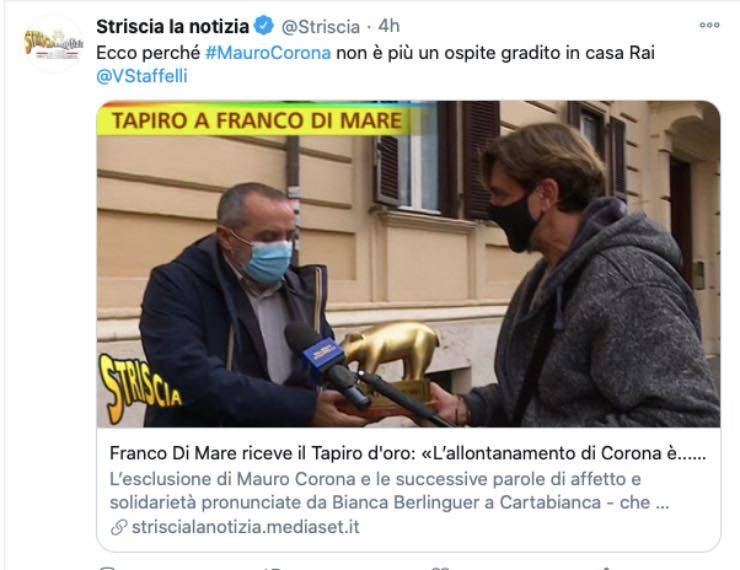Screen dimensions: 740x570
Task: Open the Striscia la notizia profile avatar
Action: click(x=53, y=43)
